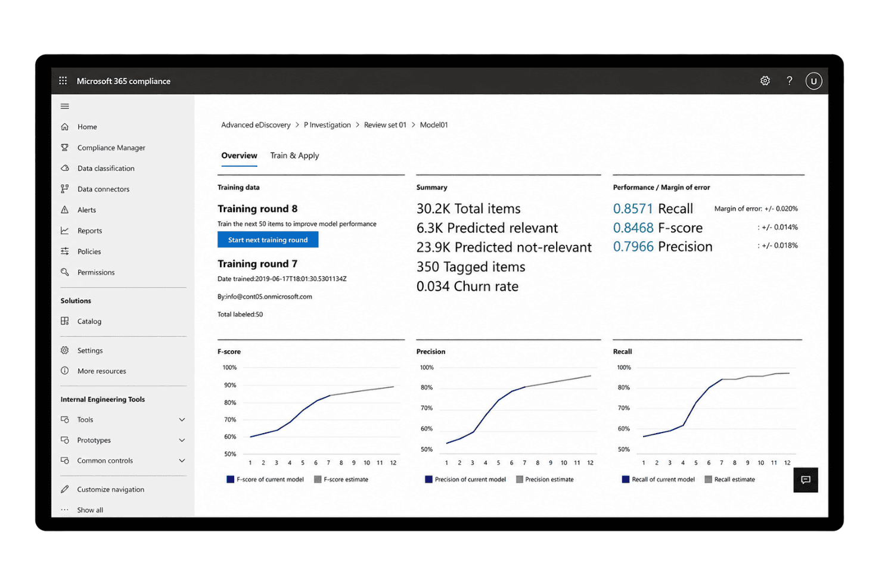Click 0.034 Churn rate text

467,287
